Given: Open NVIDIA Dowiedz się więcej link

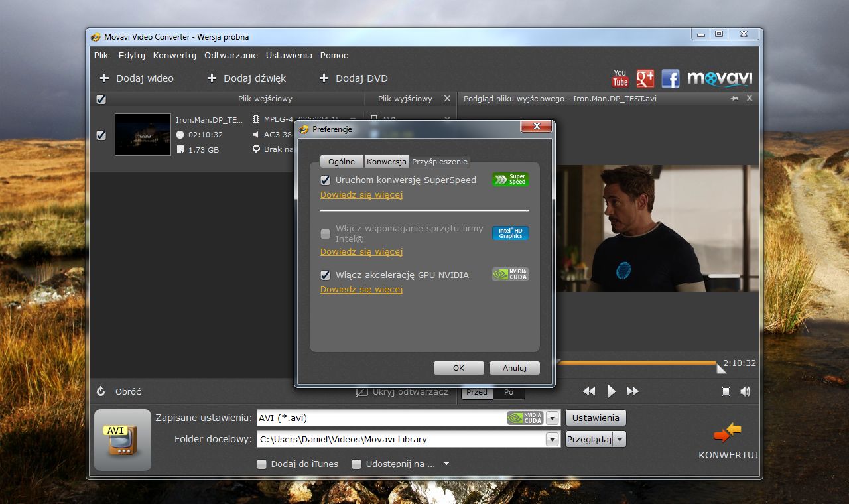Looking at the screenshot, I should point(361,290).
